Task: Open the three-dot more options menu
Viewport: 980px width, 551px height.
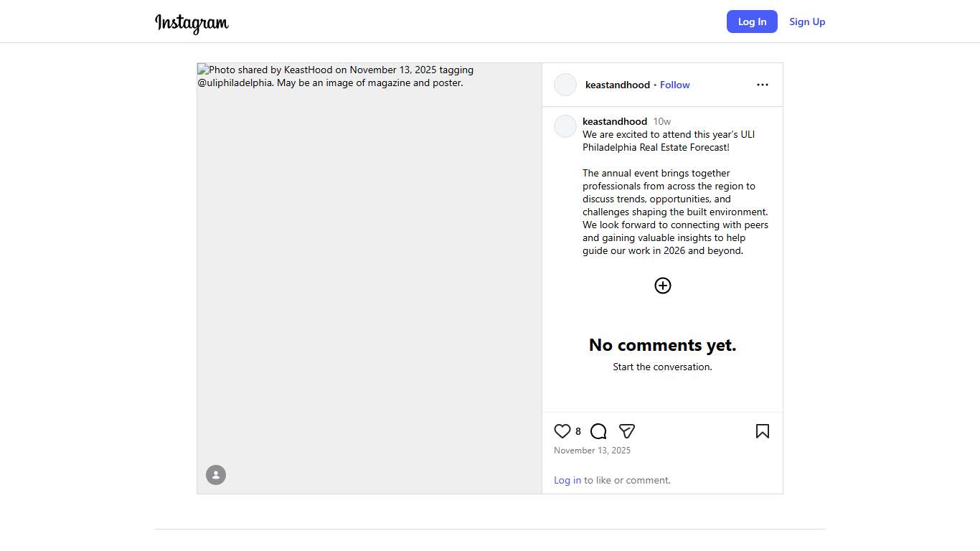Action: pos(762,85)
